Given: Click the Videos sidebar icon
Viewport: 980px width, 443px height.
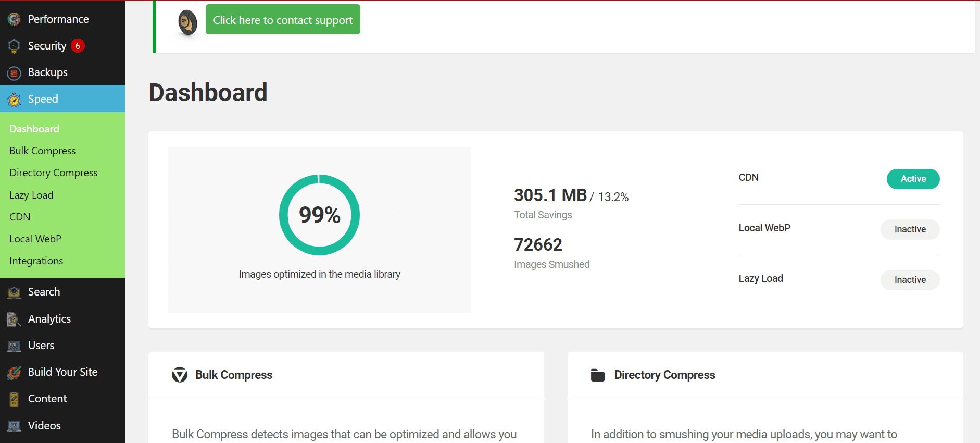Looking at the screenshot, I should (x=14, y=426).
